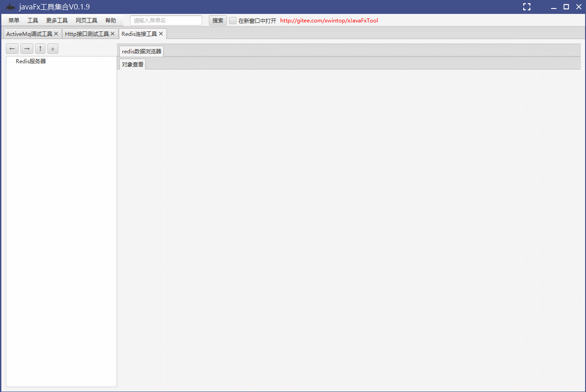The width and height of the screenshot is (586, 392).
Task: Open the 工具 menu
Action: pyautogui.click(x=32, y=20)
